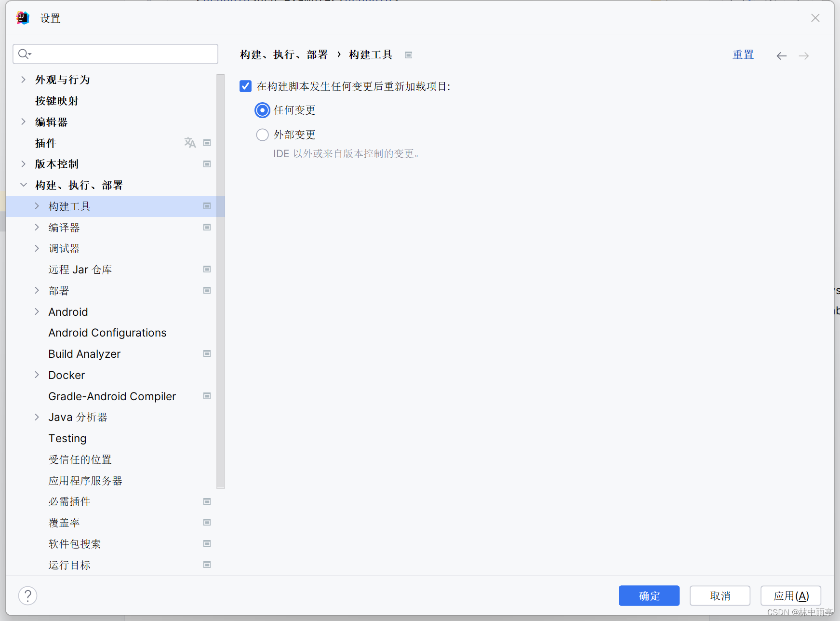Click the project-level icon beside 构建工具 in tree

point(207,206)
